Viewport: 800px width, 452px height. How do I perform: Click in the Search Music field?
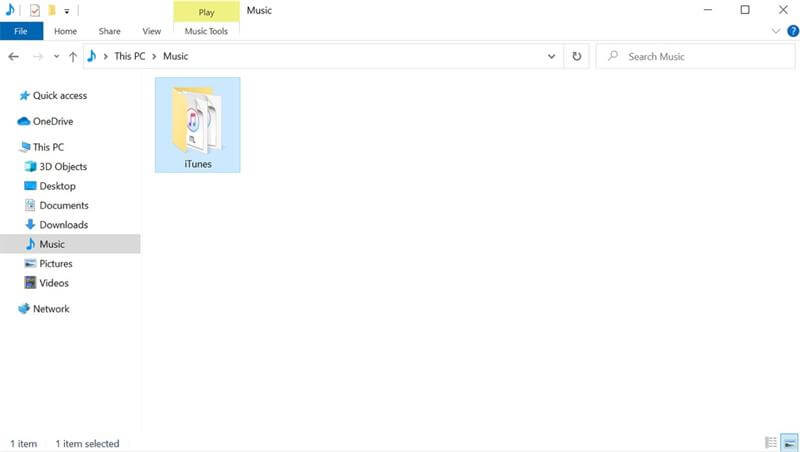click(x=700, y=57)
